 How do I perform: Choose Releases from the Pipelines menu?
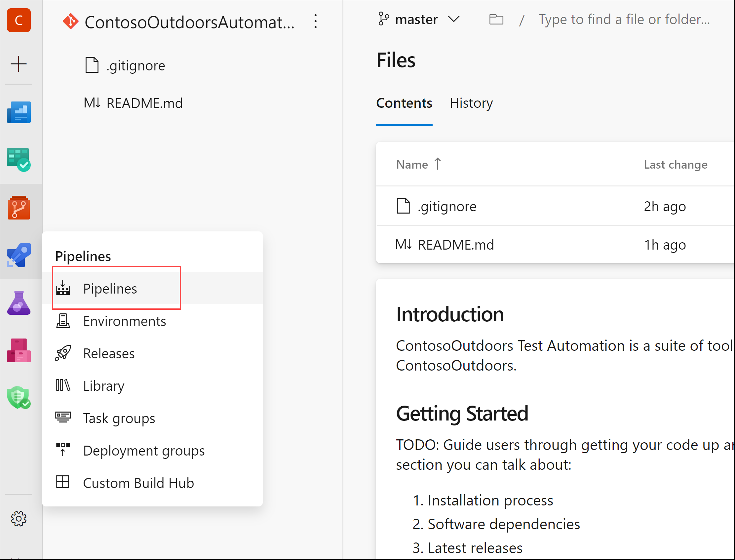(x=109, y=353)
